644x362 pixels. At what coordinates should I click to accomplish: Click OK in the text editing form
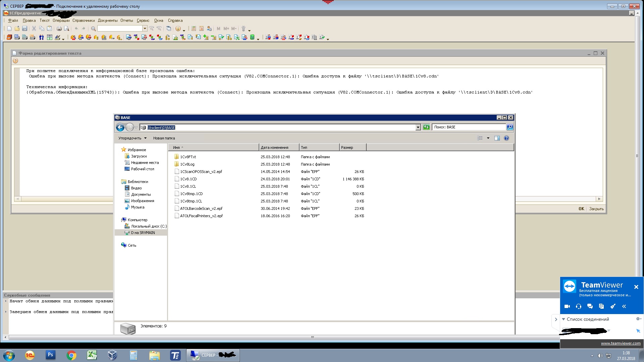point(581,208)
